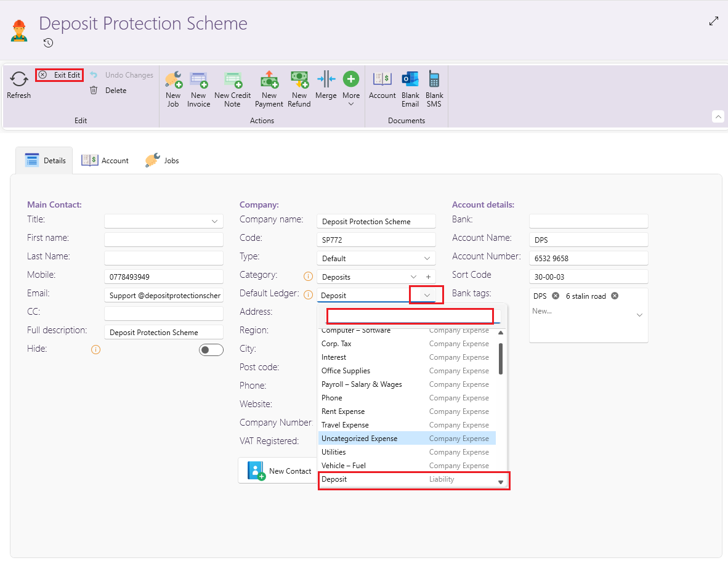
Task: Click the Last Name field
Action: [164, 258]
